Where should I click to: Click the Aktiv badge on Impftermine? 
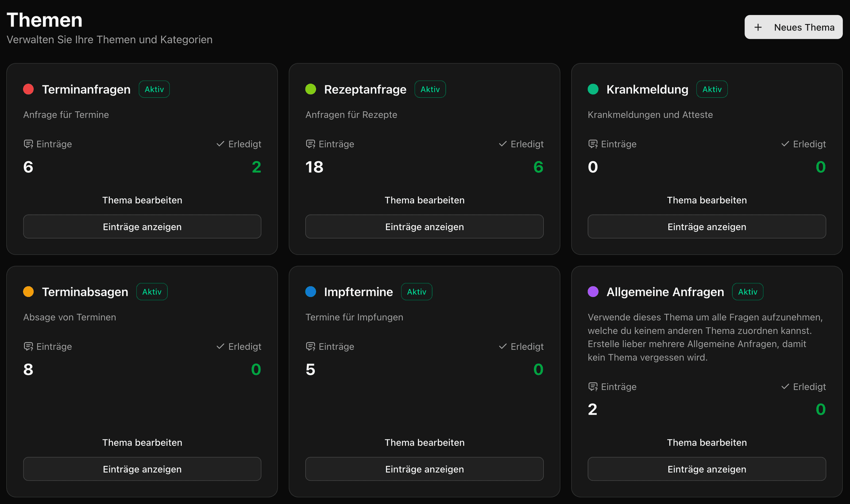click(x=417, y=292)
